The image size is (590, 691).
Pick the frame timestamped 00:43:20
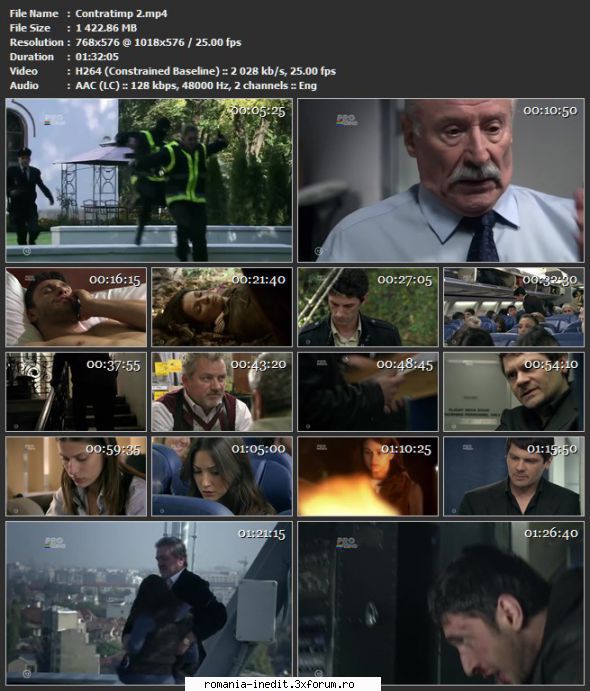tap(222, 391)
